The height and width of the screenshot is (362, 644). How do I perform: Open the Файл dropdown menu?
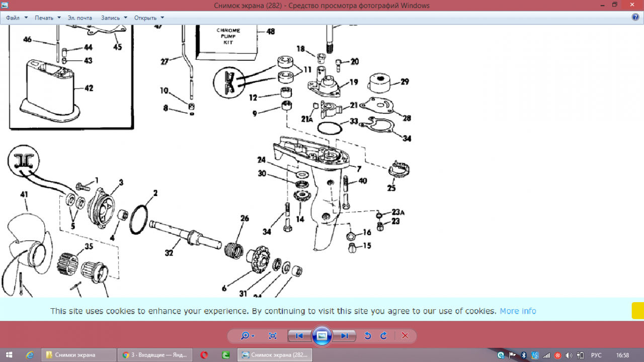coord(17,18)
